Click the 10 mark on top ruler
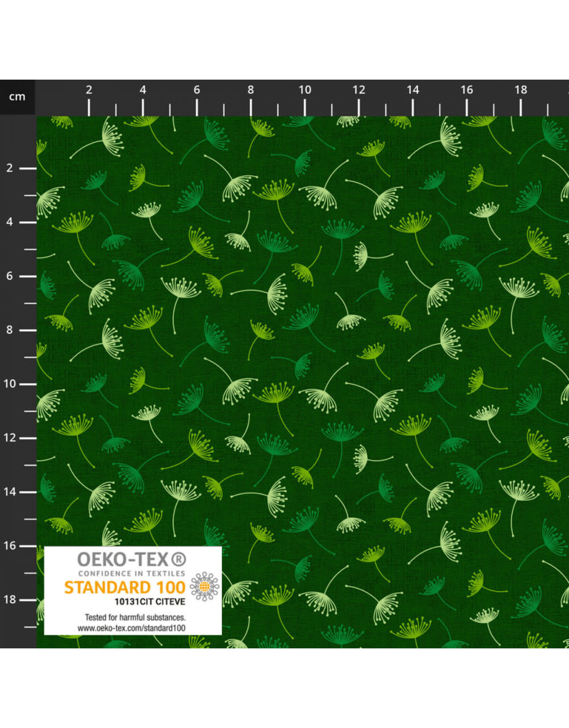Screen dimensions: 569x728 [x=305, y=90]
